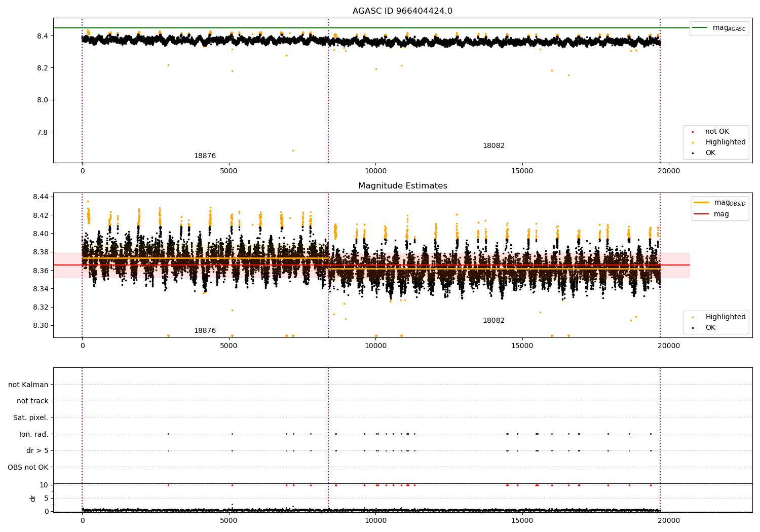Click the title 'AGASC ID 966404424.0'
Image resolution: width=760 pixels, height=532 pixels.
[x=402, y=11]
